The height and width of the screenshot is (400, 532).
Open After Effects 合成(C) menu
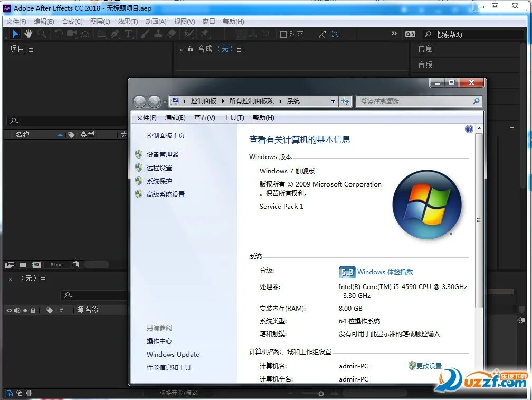pos(72,21)
